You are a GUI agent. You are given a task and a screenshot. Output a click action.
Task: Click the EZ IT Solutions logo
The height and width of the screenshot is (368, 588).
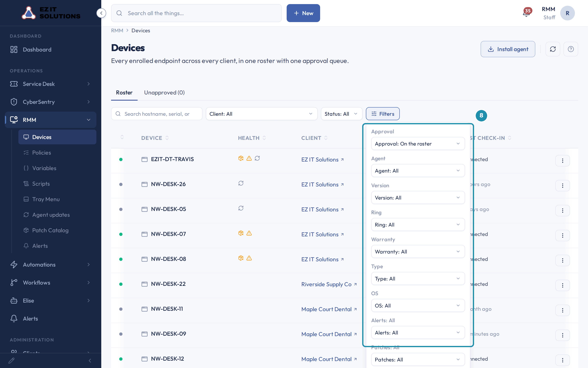click(51, 13)
